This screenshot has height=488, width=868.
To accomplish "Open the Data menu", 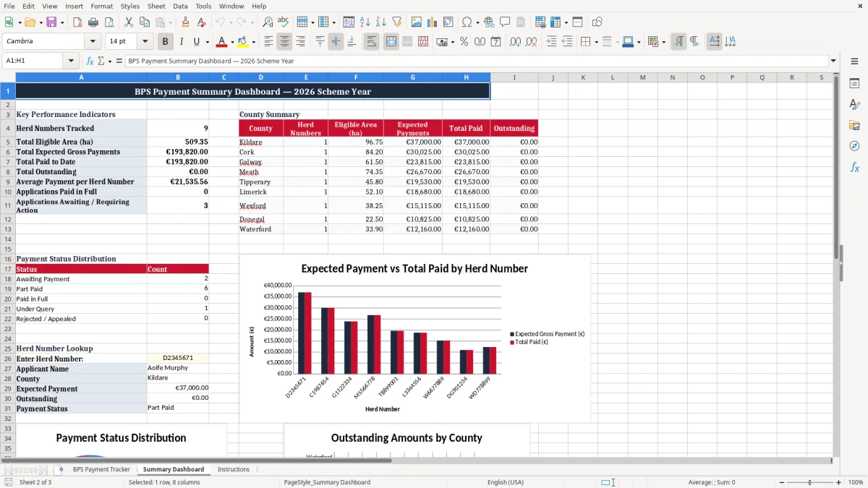I will point(180,6).
